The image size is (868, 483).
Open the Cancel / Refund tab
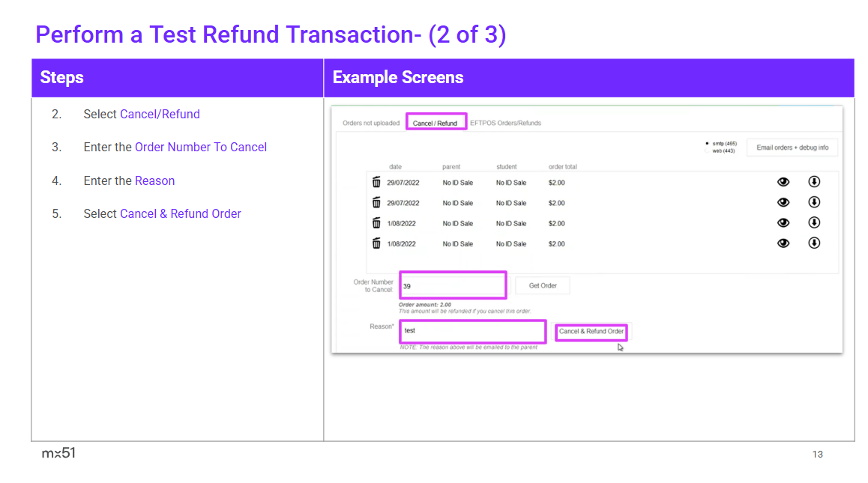point(435,123)
